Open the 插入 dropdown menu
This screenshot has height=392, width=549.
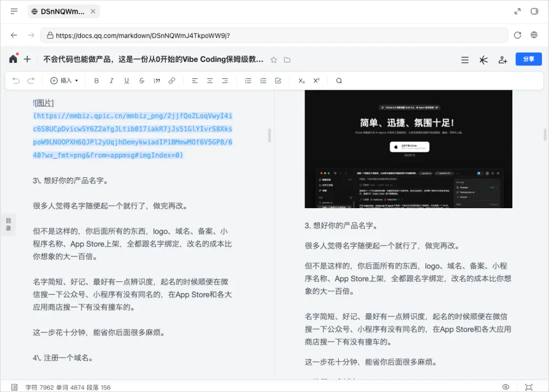[x=64, y=81]
